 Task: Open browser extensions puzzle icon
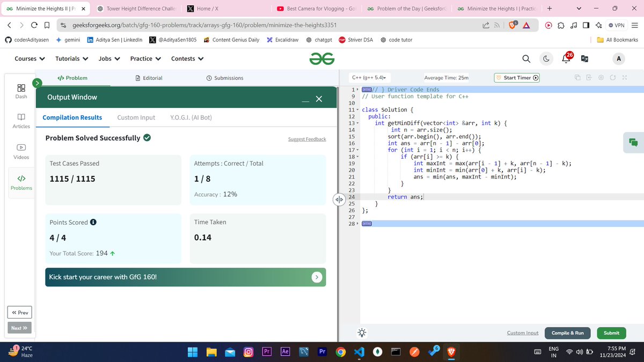(x=561, y=25)
